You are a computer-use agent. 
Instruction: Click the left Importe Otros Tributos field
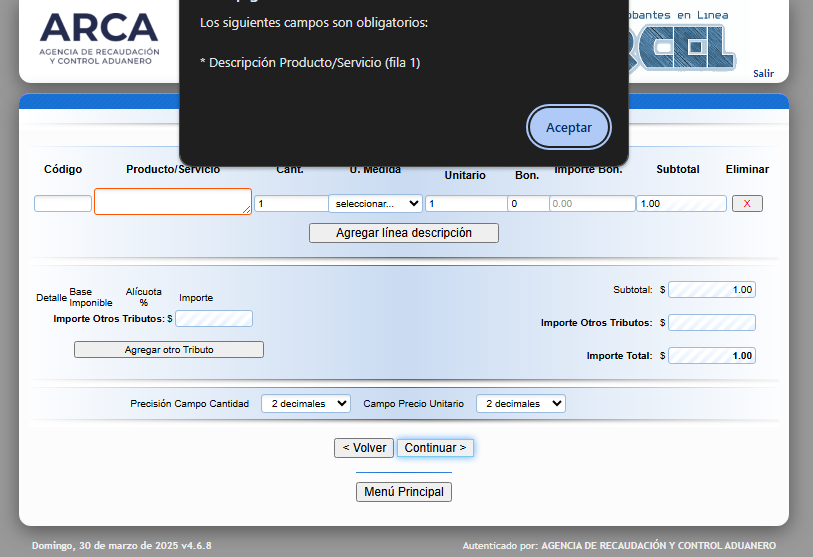pyautogui.click(x=214, y=318)
